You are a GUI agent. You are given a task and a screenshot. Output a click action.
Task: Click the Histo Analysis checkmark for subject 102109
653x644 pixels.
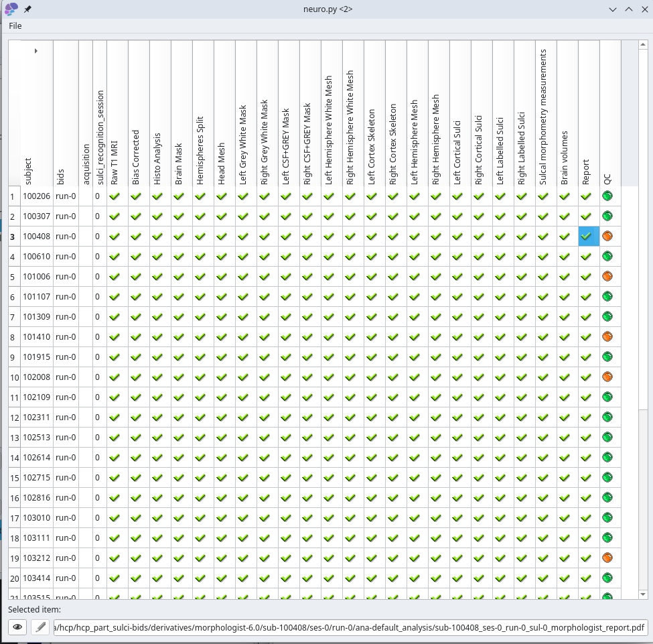click(157, 397)
